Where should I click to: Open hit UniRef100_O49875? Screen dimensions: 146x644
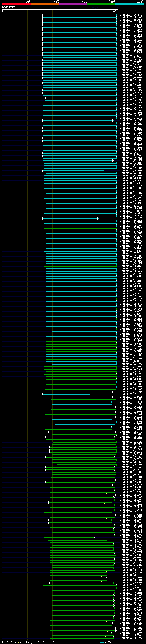click(131, 15)
